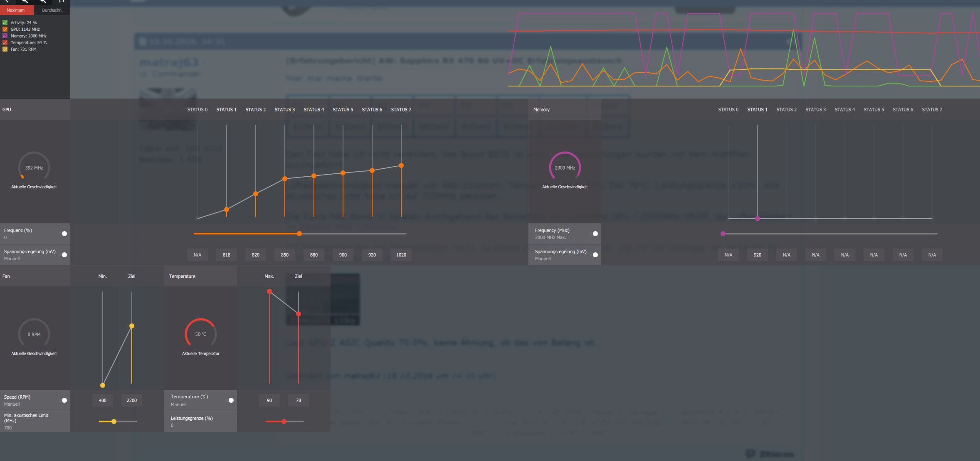Image resolution: width=980 pixels, height=461 pixels.
Task: Click the GPU frequency slider handle
Action: pyautogui.click(x=299, y=234)
